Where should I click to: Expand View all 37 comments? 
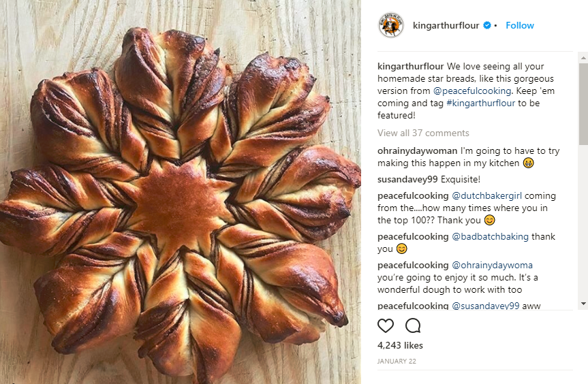(x=423, y=133)
